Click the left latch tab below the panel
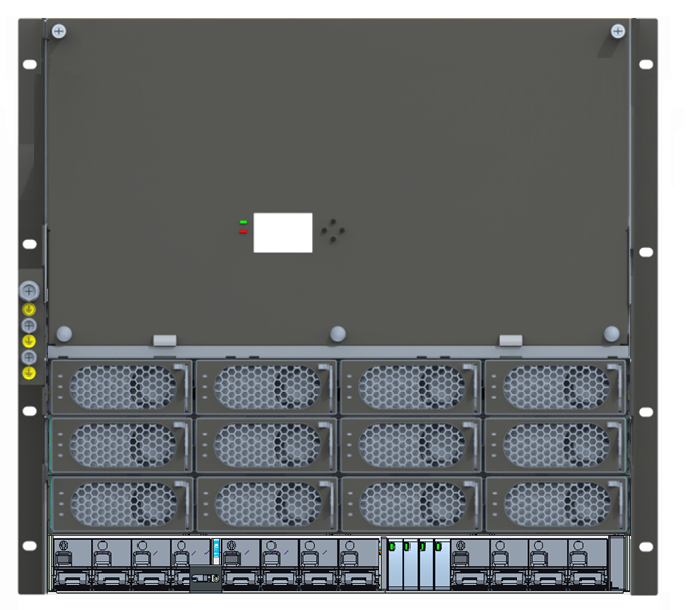Screen dimensions: 688x610 pyautogui.click(x=165, y=341)
